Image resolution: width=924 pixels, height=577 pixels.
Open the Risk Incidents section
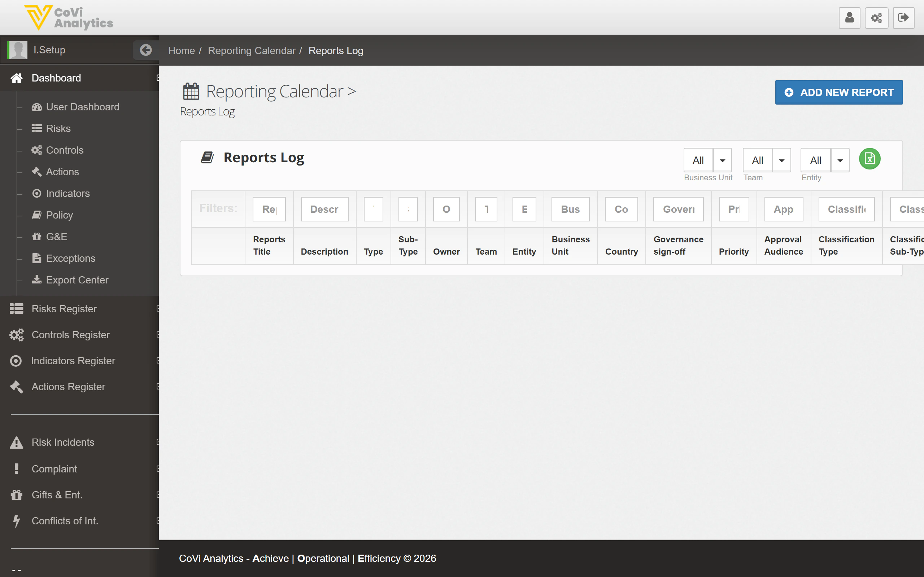point(62,442)
